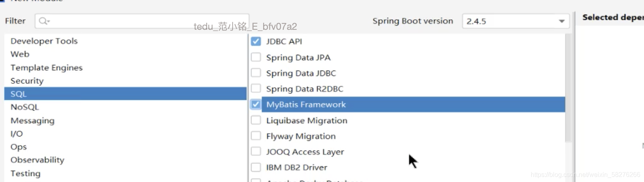Viewport: 644px width, 182px height.
Task: Select the Observability category
Action: (x=125, y=160)
